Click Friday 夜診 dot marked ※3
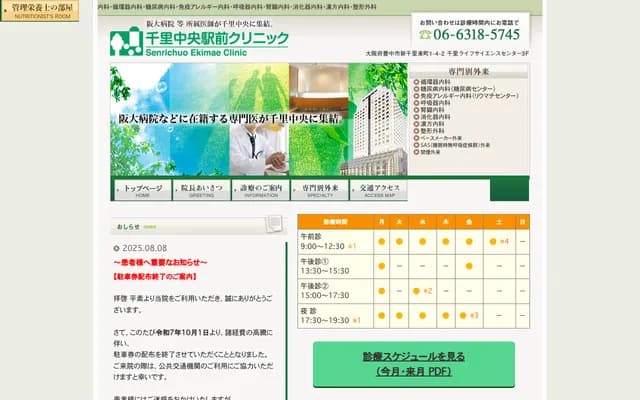 click(x=463, y=316)
